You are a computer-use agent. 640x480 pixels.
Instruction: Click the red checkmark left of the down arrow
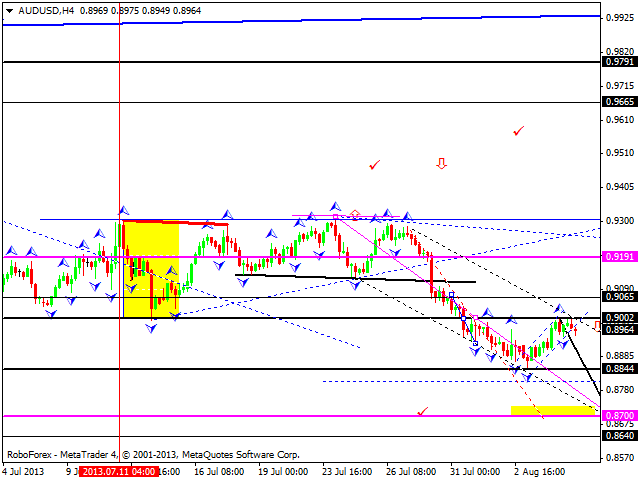coord(374,164)
